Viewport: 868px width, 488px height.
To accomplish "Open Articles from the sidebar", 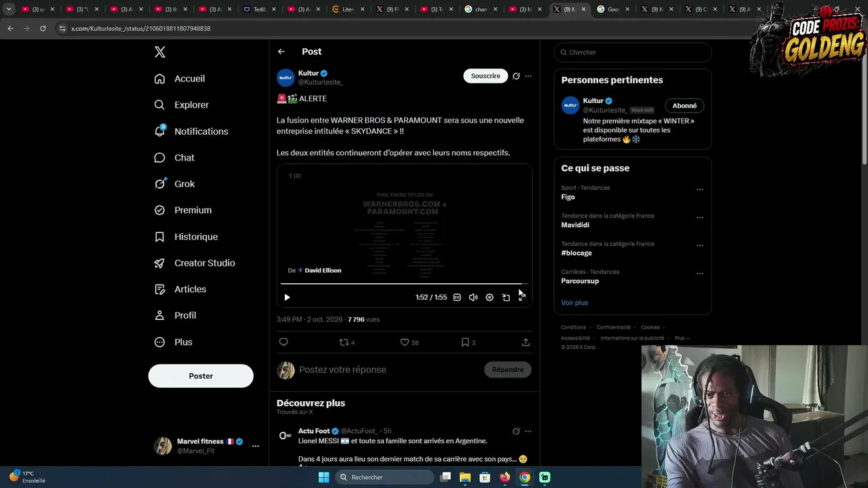I will [x=180, y=289].
